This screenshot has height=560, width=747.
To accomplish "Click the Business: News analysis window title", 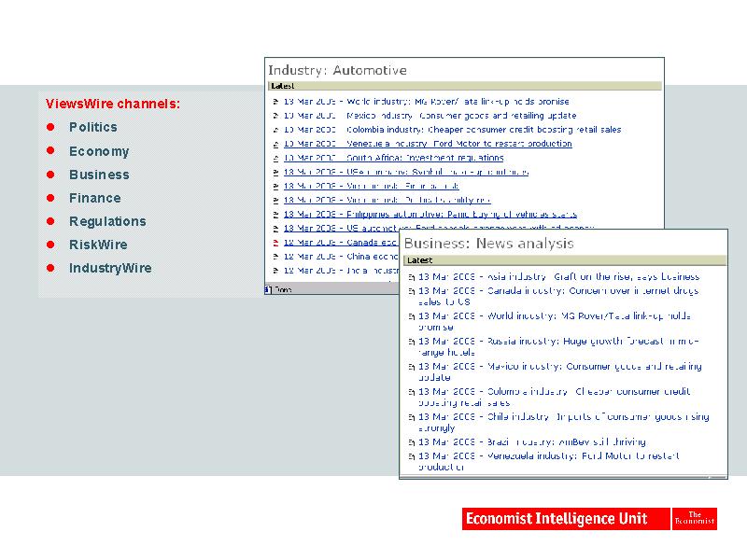I will tap(488, 244).
